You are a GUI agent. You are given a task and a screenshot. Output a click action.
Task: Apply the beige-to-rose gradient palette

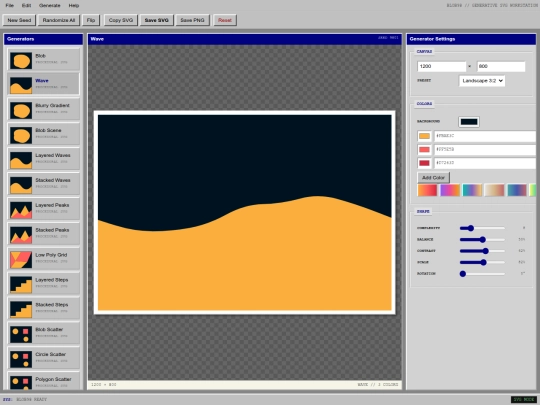[x=495, y=190]
